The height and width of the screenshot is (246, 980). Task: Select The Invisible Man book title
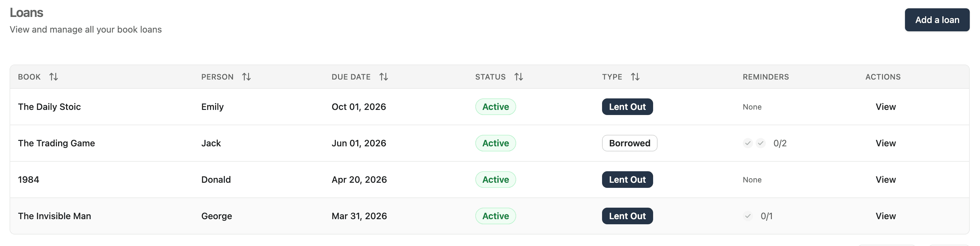(x=54, y=216)
